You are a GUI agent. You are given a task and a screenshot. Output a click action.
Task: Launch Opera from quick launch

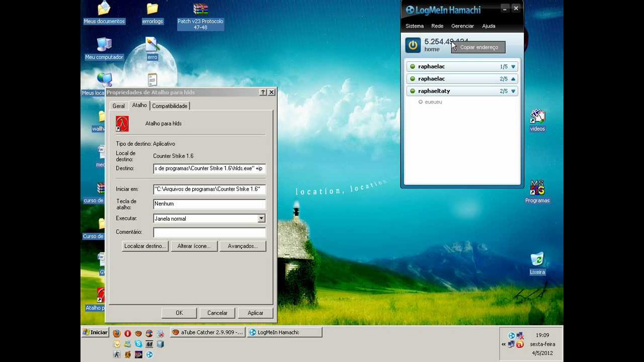(128, 333)
